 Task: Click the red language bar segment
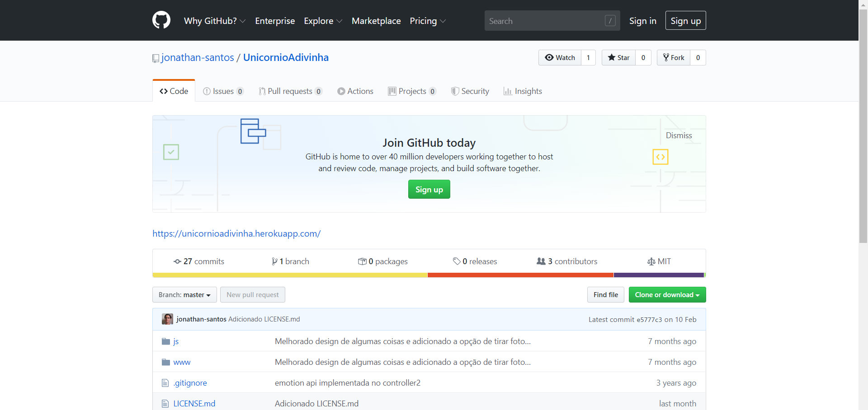(x=520, y=275)
